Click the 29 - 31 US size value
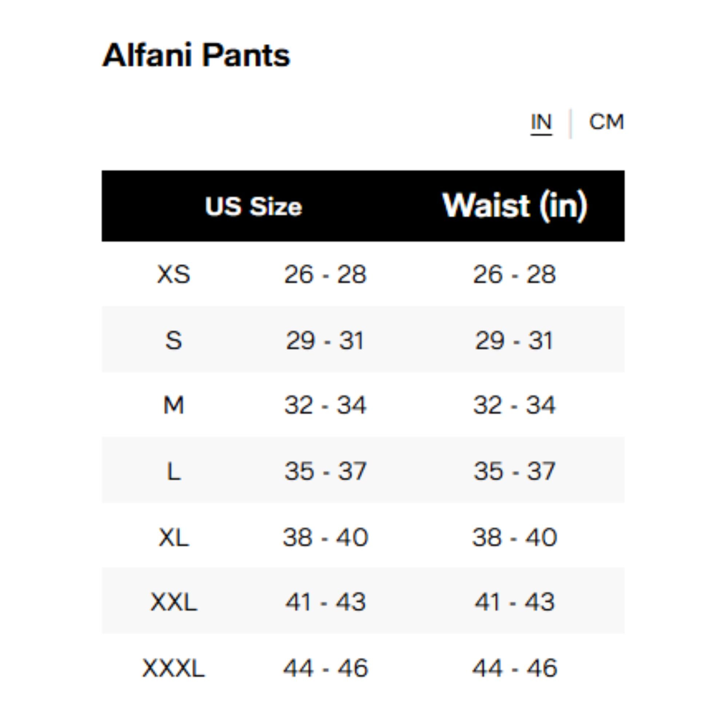The image size is (728, 728). 325,340
